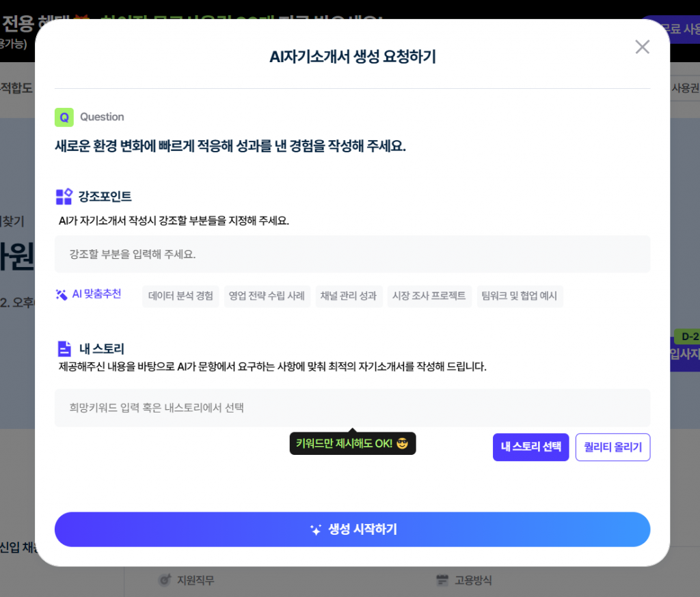Click the 지원직무 target icon

click(164, 581)
